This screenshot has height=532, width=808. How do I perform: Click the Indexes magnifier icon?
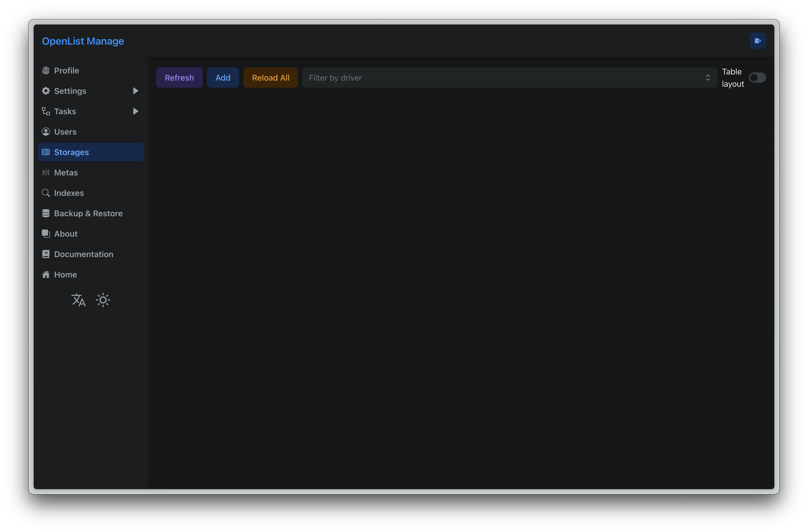[x=46, y=193]
